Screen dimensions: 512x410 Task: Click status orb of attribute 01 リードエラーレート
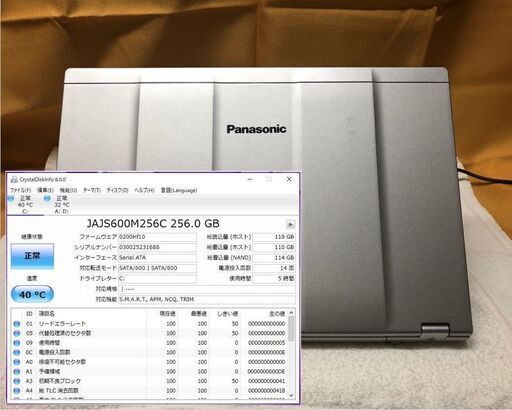pyautogui.click(x=17, y=324)
